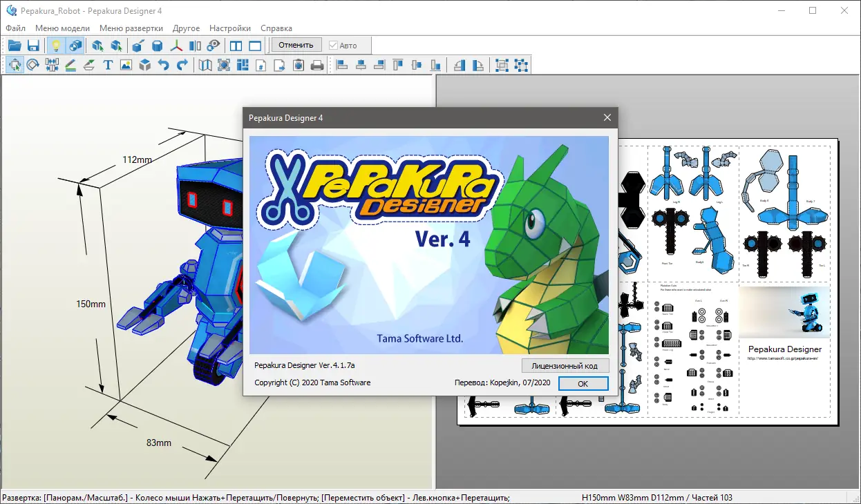This screenshot has width=861, height=504.
Task: Click cube-with-cursor icon next to the textured cube
Action: [x=98, y=46]
